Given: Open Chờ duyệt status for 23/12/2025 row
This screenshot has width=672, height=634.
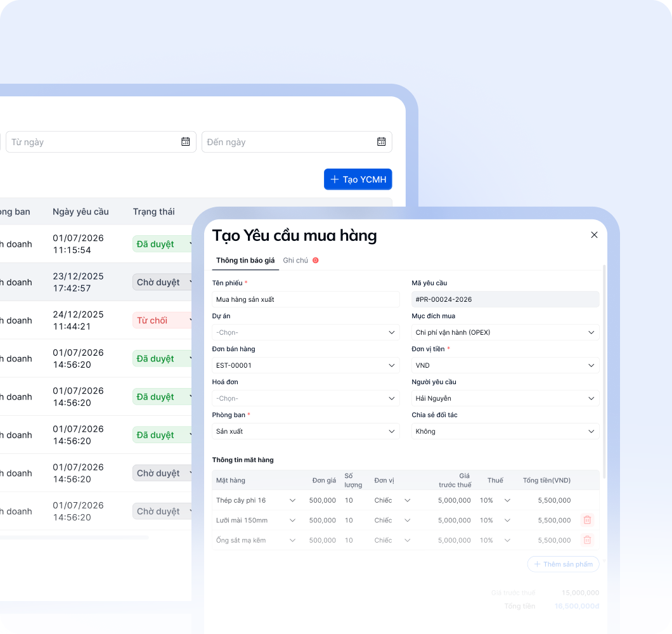Looking at the screenshot, I should point(162,282).
